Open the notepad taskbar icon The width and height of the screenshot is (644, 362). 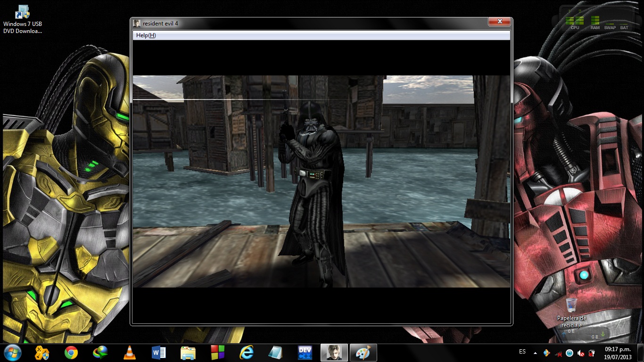coord(276,353)
